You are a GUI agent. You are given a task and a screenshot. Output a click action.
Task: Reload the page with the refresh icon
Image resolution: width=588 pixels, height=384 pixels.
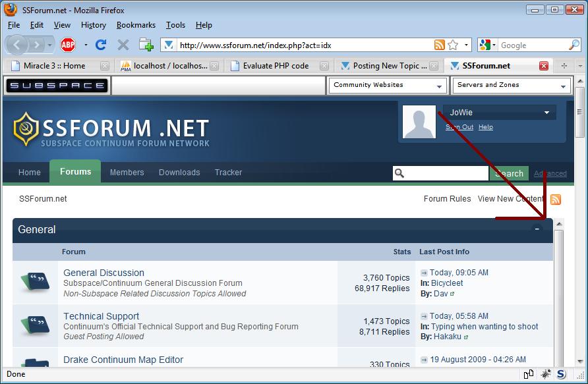click(x=101, y=45)
